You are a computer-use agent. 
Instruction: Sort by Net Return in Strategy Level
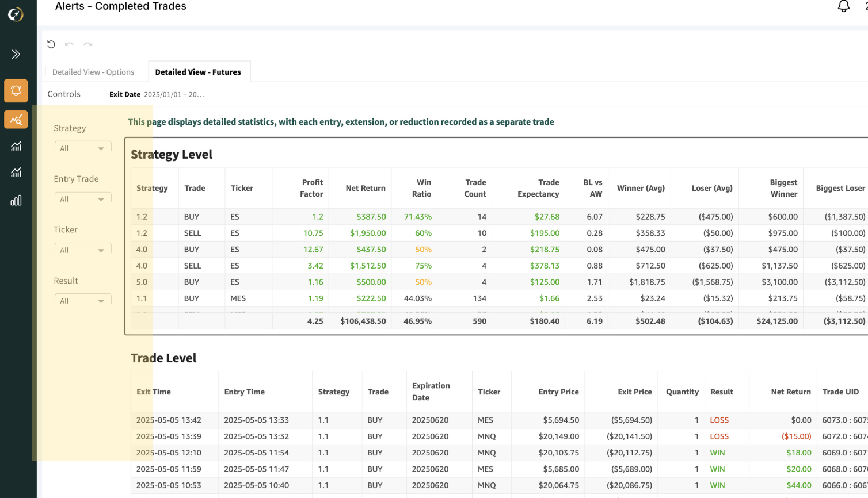(x=366, y=188)
